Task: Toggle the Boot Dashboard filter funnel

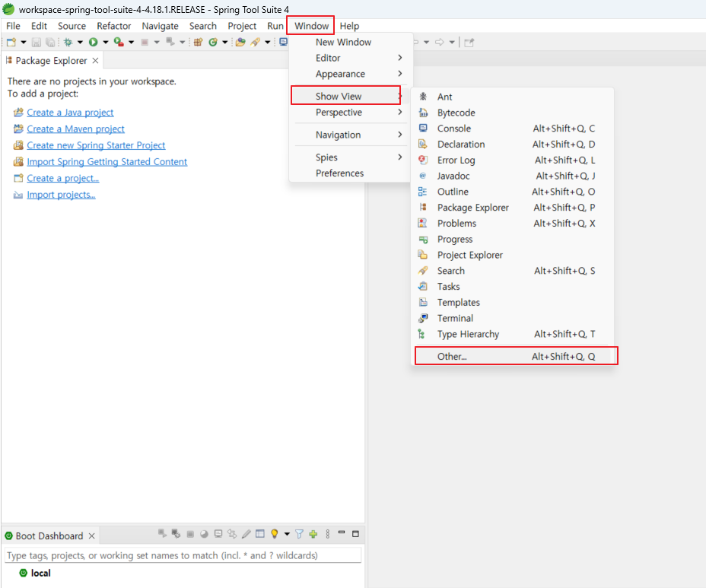Action: click(299, 534)
